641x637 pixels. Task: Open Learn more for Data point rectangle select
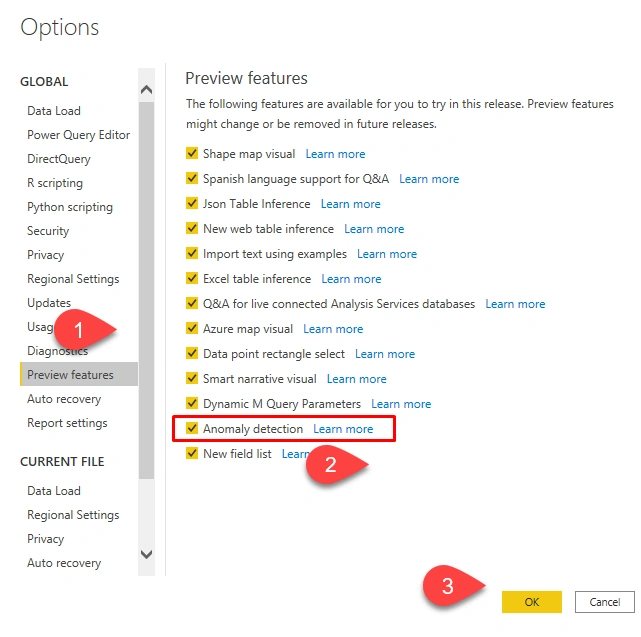click(385, 354)
